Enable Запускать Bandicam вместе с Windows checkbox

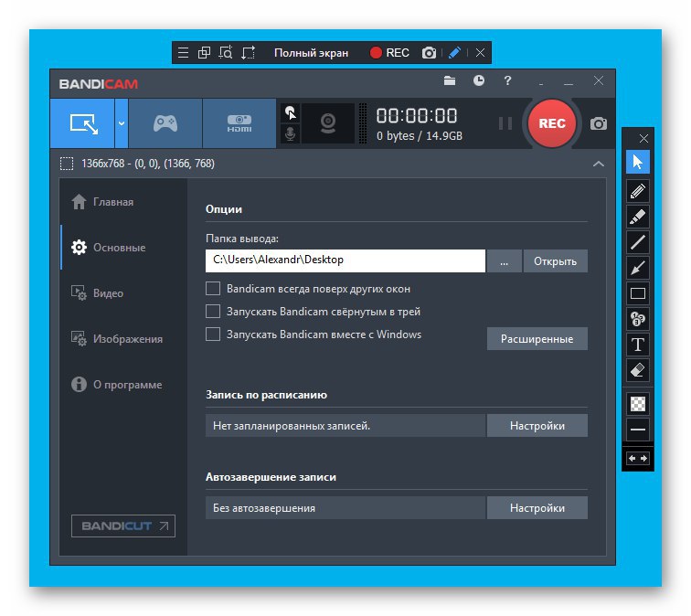click(x=213, y=334)
